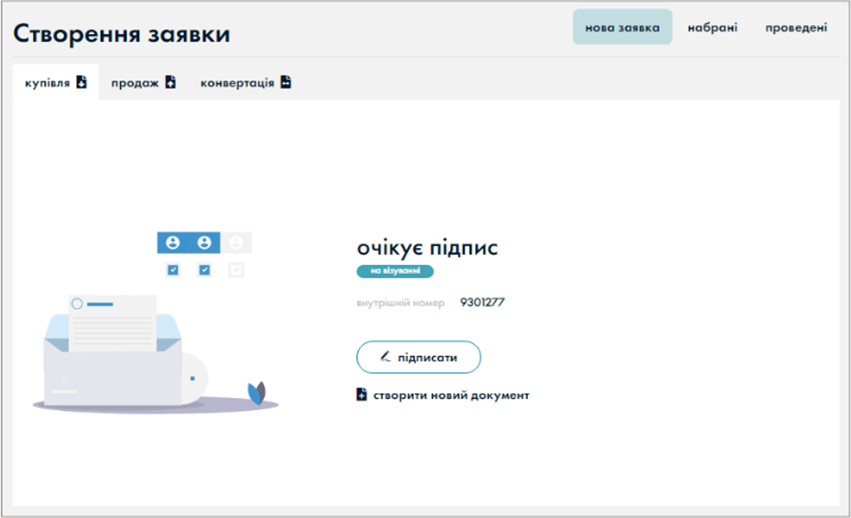Screen dimensions: 851x518
Task: Click the download icon next to купівля
Action: pos(82,82)
